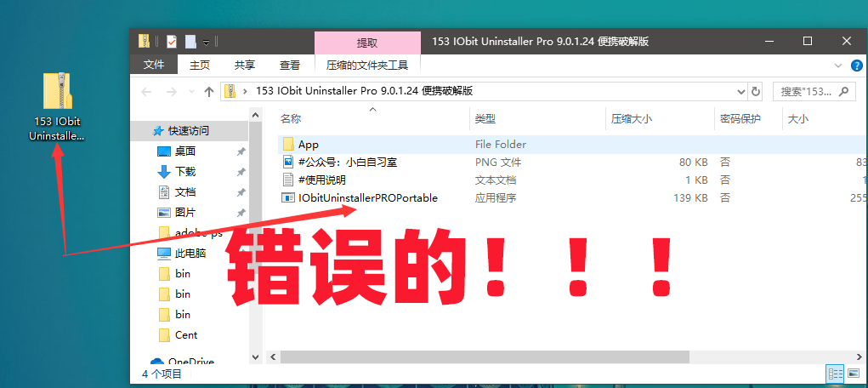Unpin 下载 via its pin icon
Viewport: 868px width, 388px height.
(241, 173)
